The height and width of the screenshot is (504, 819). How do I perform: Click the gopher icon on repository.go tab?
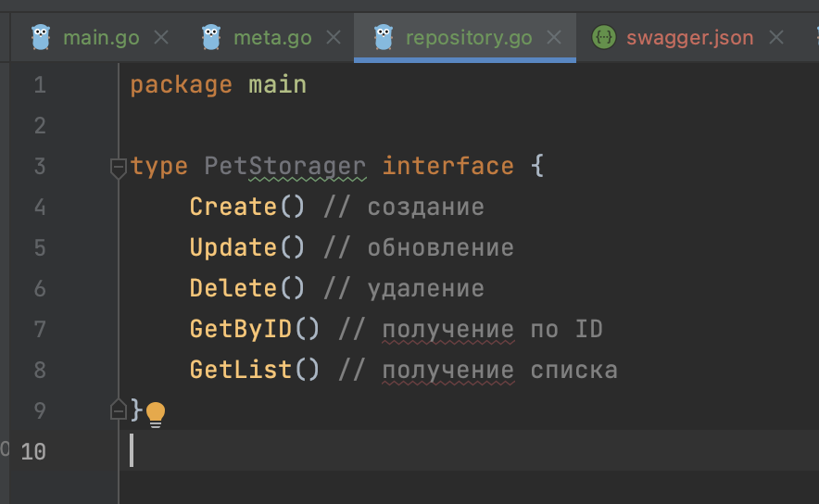coord(384,37)
